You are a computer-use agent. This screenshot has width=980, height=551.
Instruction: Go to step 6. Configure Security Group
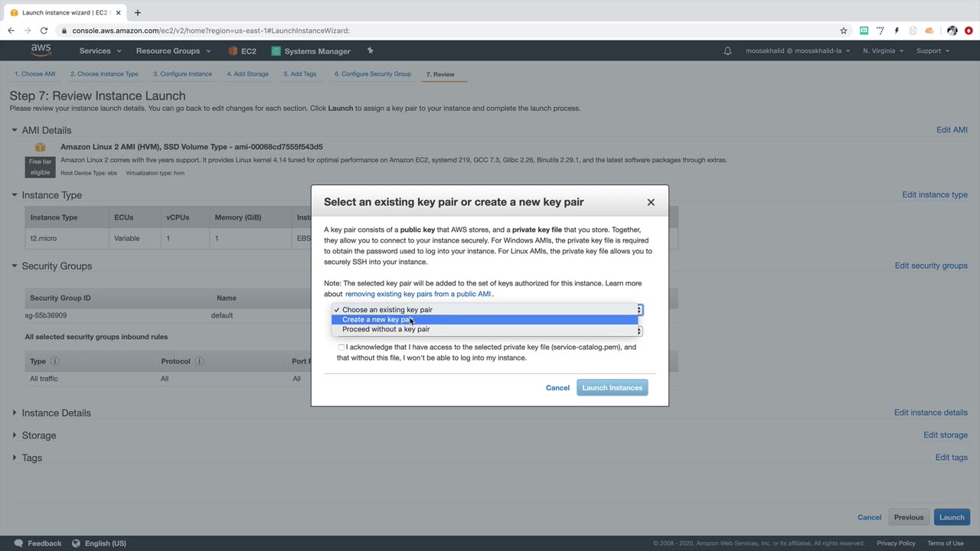click(373, 74)
